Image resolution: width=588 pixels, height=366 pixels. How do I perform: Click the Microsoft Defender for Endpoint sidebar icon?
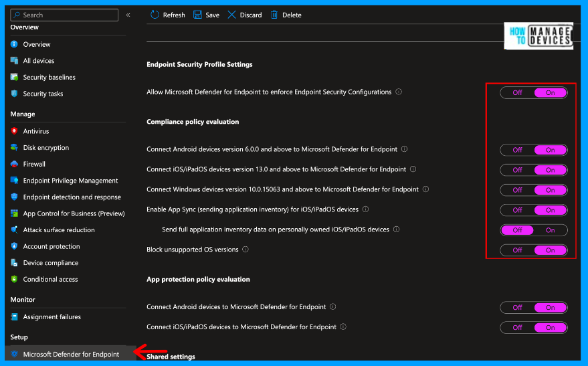click(x=14, y=355)
